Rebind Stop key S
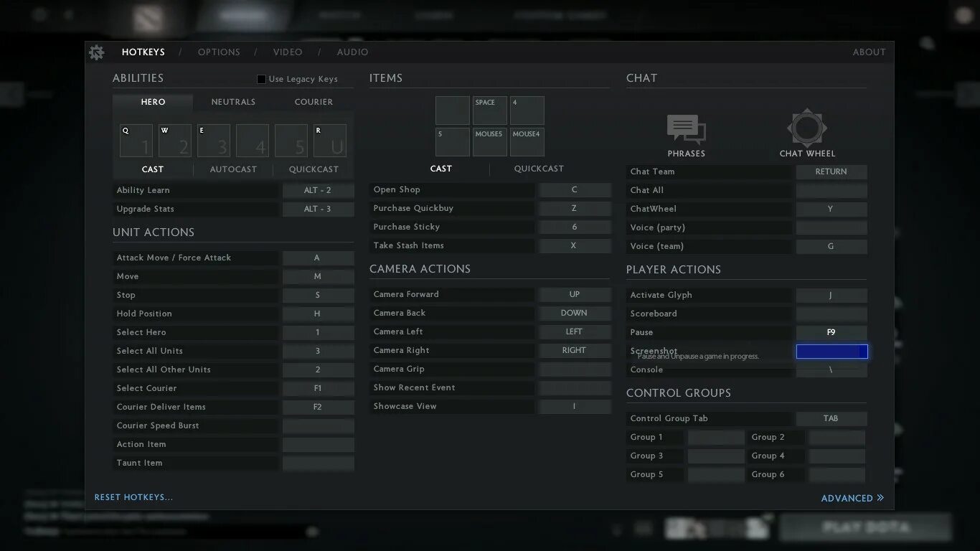The width and height of the screenshot is (980, 551). 318,295
